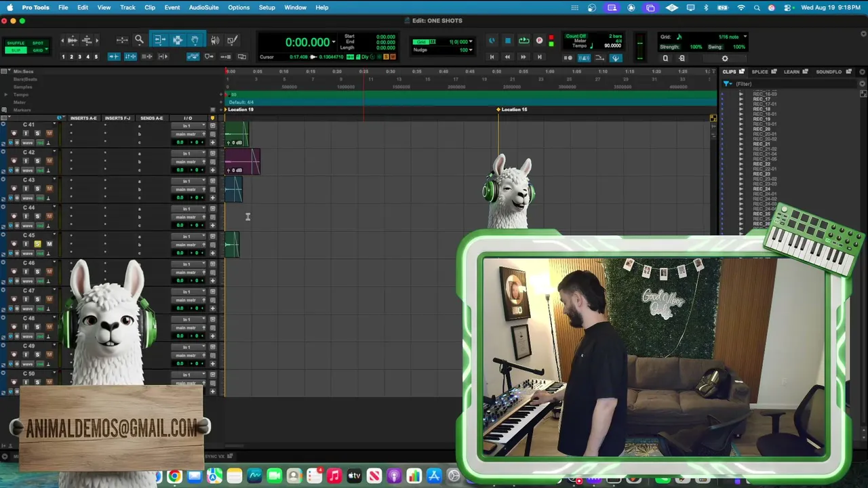Enable Shuffle edit mode
This screenshot has height=488, width=868.
[16, 43]
